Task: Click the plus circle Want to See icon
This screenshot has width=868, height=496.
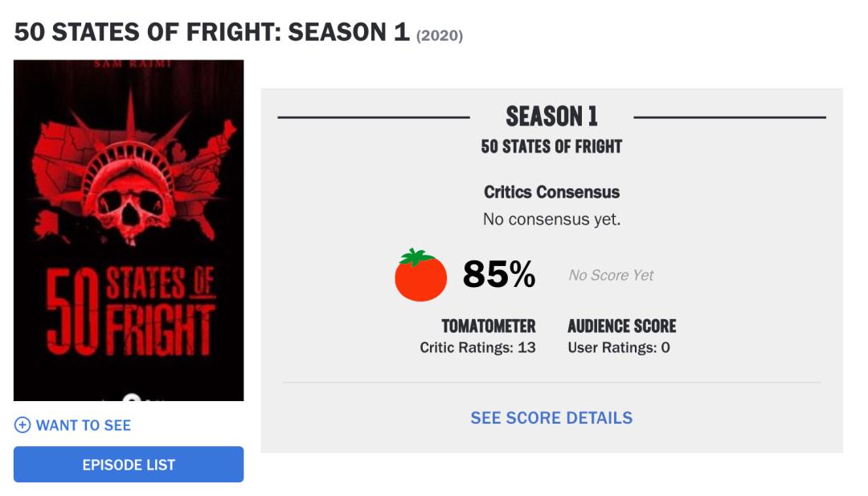Action: tap(23, 425)
